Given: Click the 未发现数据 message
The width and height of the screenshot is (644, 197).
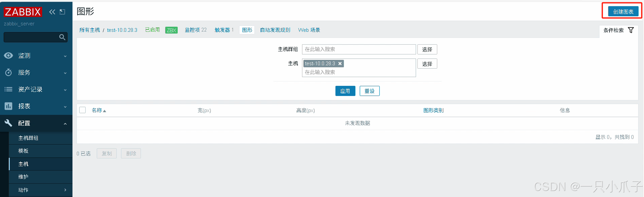Looking at the screenshot, I should pos(357,123).
